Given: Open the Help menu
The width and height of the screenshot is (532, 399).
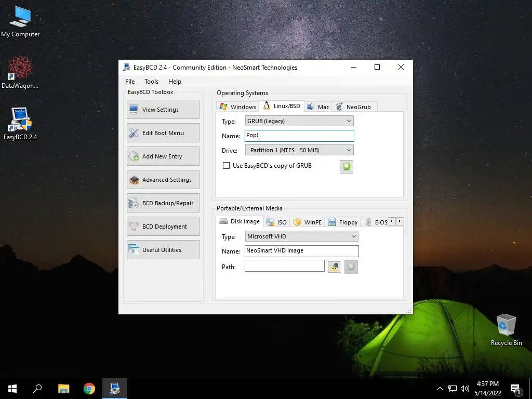Looking at the screenshot, I should pos(175,82).
